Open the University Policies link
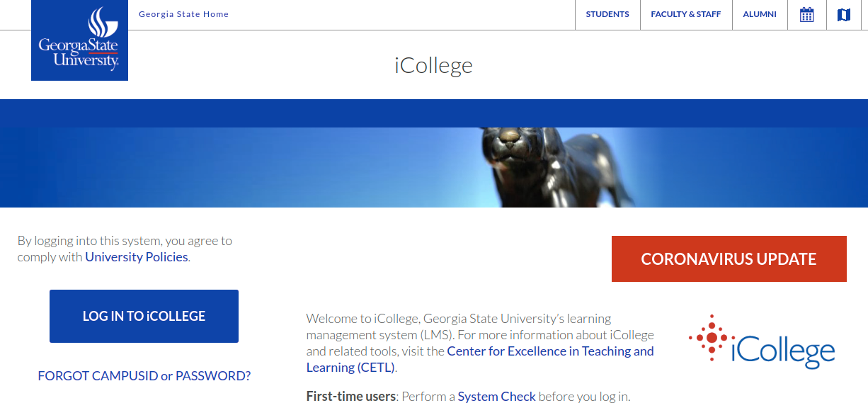 [136, 258]
